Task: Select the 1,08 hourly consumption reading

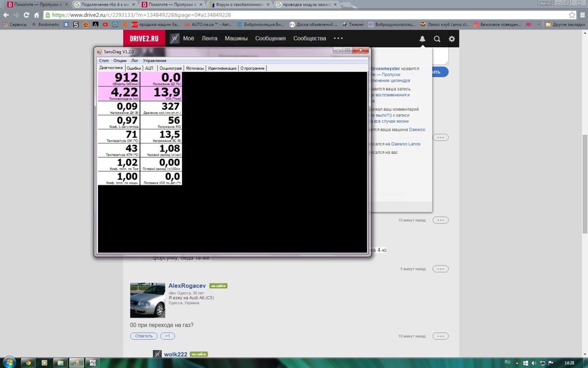Action: click(x=161, y=150)
